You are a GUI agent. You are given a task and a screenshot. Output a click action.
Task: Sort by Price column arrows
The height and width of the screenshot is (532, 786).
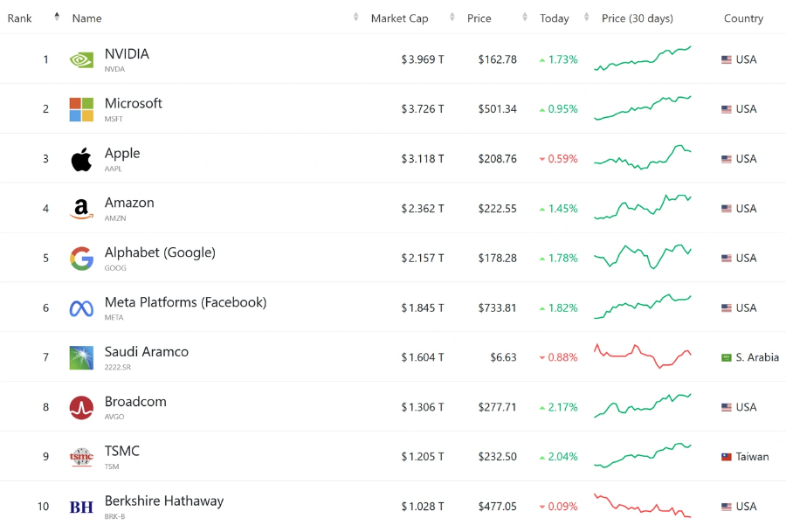524,17
